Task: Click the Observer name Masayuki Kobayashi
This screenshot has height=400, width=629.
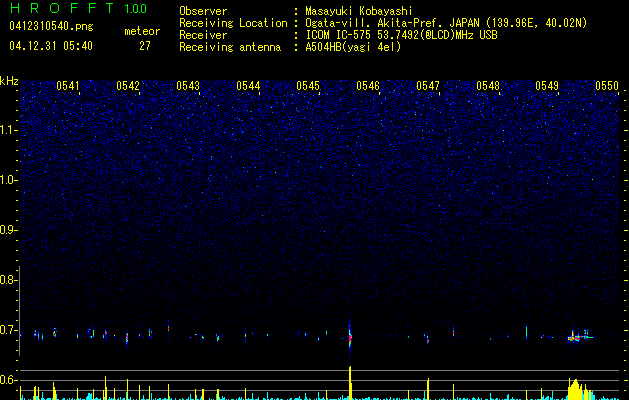Action: pyautogui.click(x=359, y=11)
